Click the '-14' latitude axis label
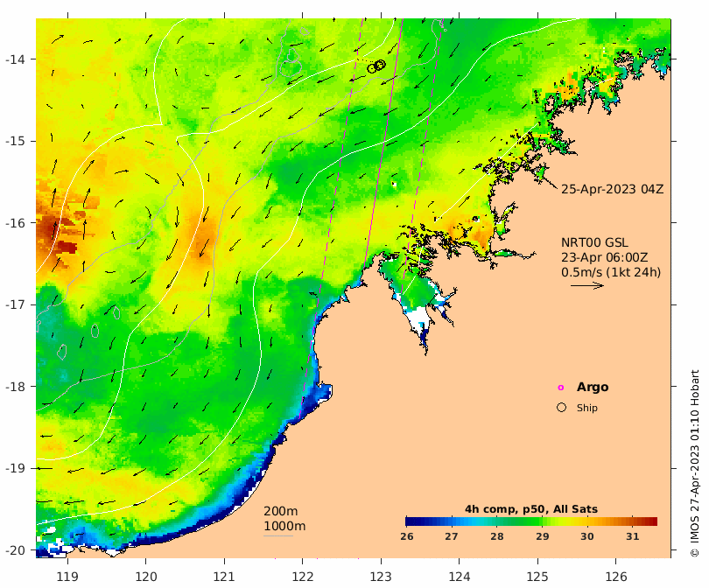The height and width of the screenshot is (588, 709). click(x=15, y=59)
